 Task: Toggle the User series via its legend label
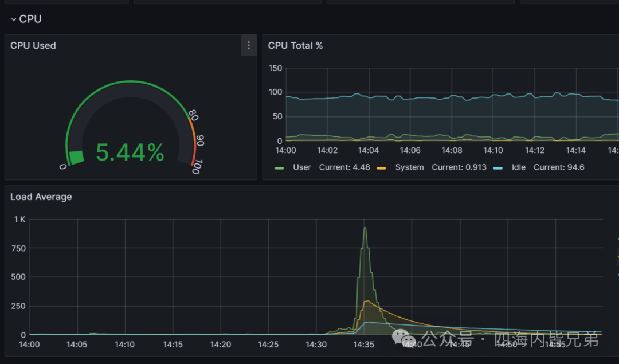point(302,167)
